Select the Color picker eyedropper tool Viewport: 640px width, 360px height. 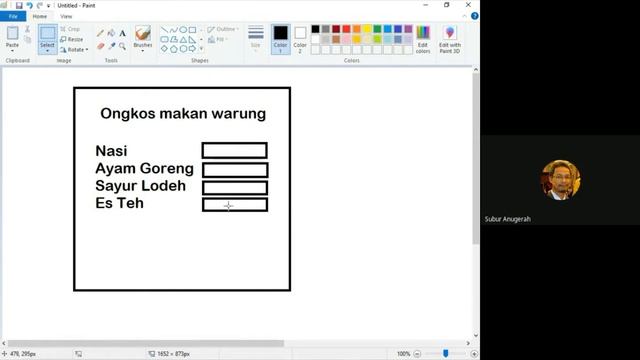point(111,46)
